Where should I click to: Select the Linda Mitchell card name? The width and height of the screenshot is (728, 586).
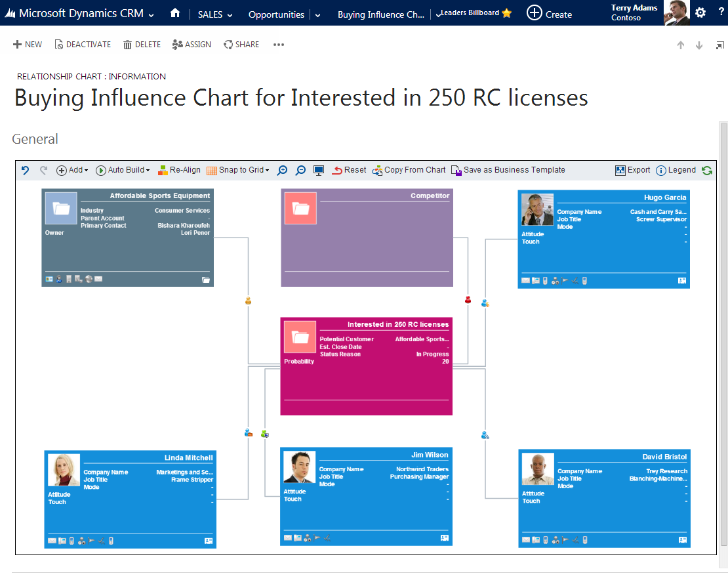point(188,458)
